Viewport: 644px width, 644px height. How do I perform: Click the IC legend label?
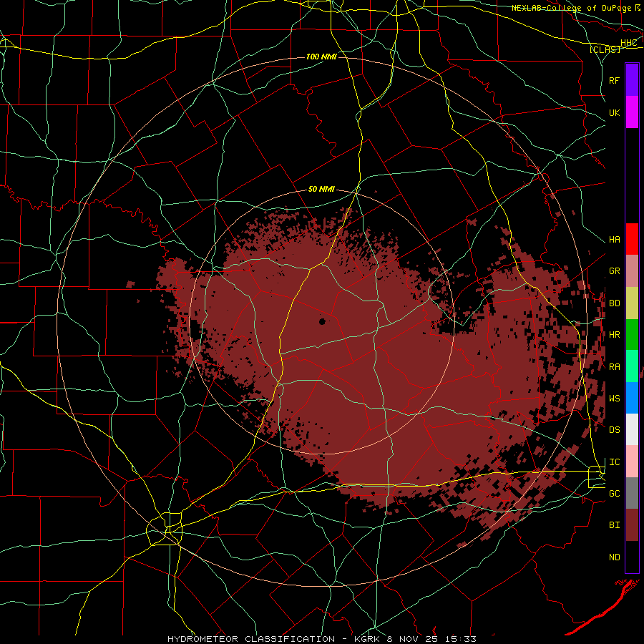(614, 462)
